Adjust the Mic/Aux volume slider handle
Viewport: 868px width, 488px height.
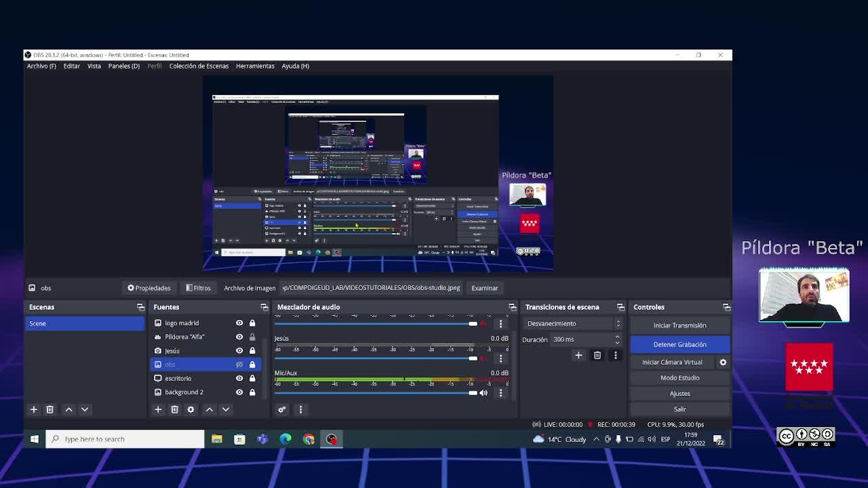pos(473,393)
